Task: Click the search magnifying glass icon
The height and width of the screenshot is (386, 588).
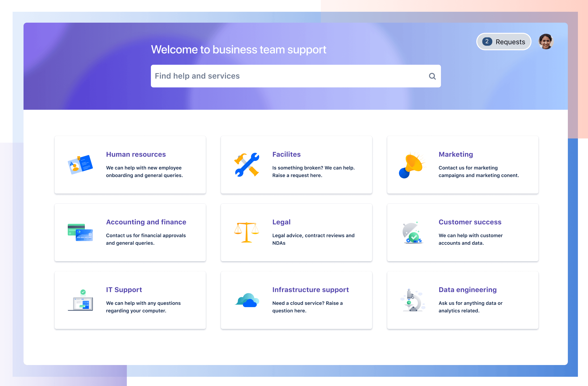Action: pyautogui.click(x=432, y=76)
